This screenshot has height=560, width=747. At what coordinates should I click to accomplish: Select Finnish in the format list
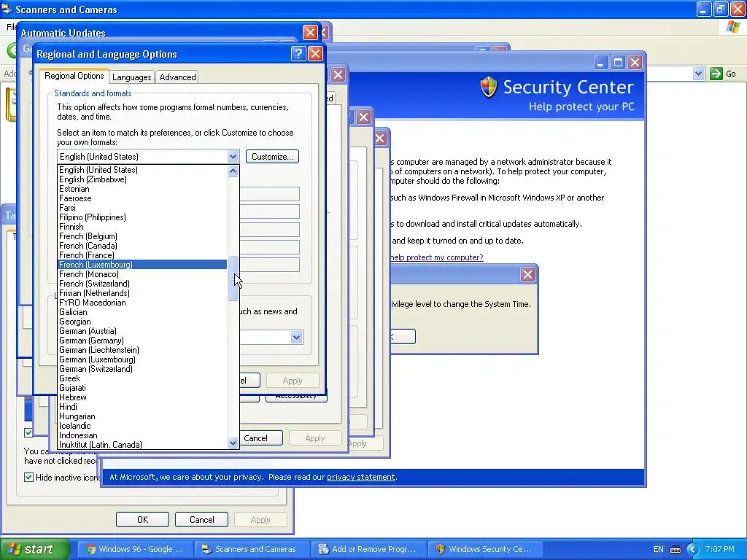pos(142,227)
